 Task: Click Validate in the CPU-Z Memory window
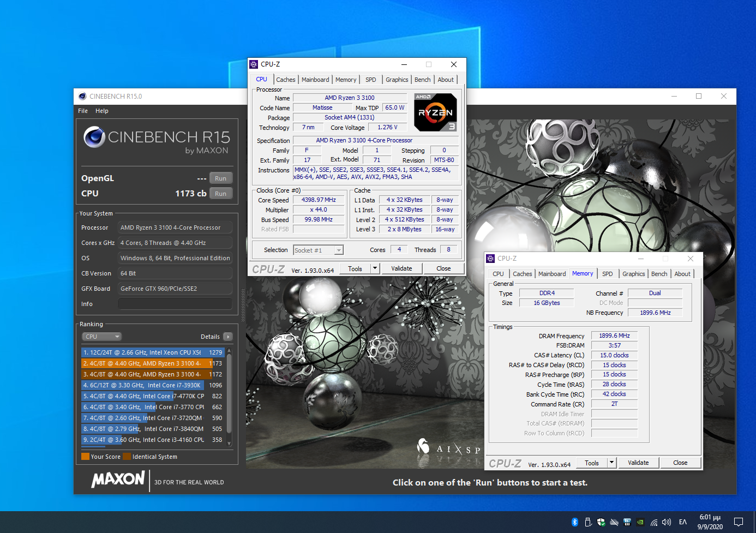click(638, 463)
